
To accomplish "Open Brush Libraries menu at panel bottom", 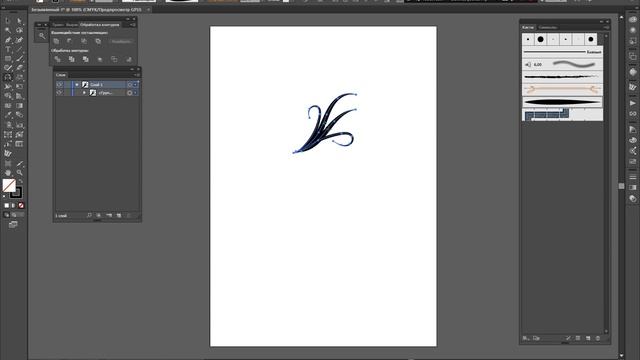I will pos(526,338).
